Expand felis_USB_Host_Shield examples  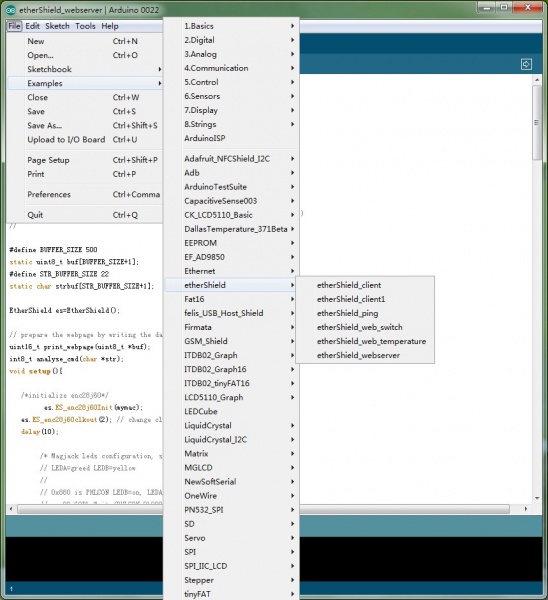[232, 313]
